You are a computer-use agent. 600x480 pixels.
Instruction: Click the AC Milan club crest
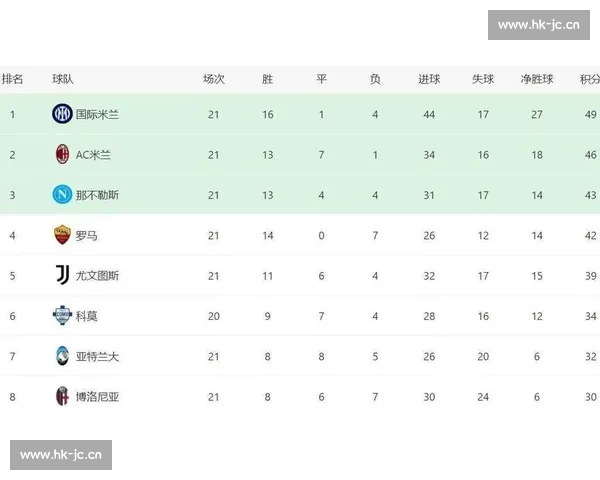62,154
